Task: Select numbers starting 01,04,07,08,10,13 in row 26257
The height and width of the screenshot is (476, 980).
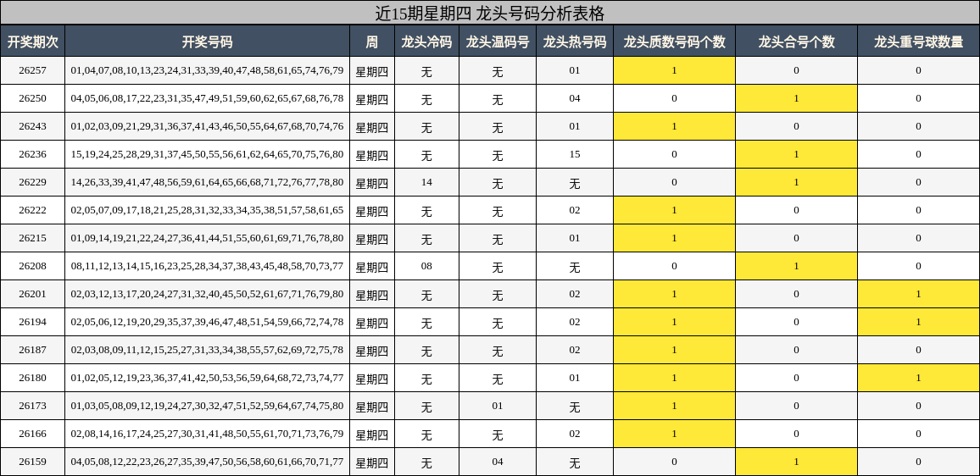Action: tap(207, 70)
